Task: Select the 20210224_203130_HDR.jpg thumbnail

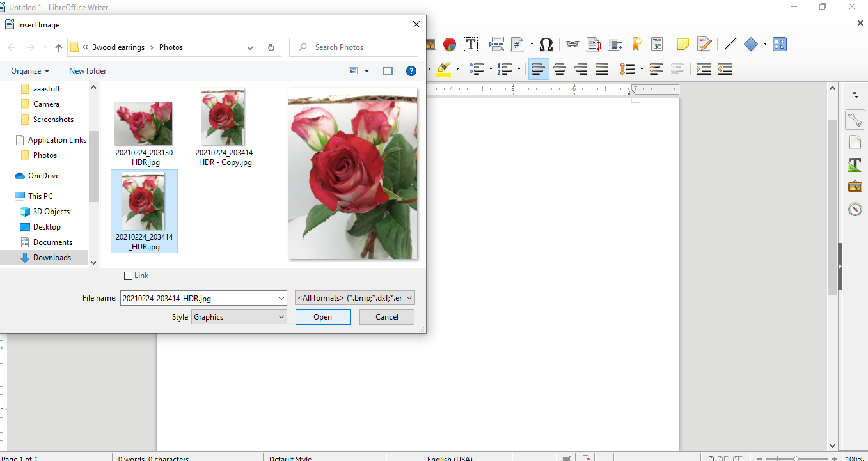Action: tap(143, 123)
